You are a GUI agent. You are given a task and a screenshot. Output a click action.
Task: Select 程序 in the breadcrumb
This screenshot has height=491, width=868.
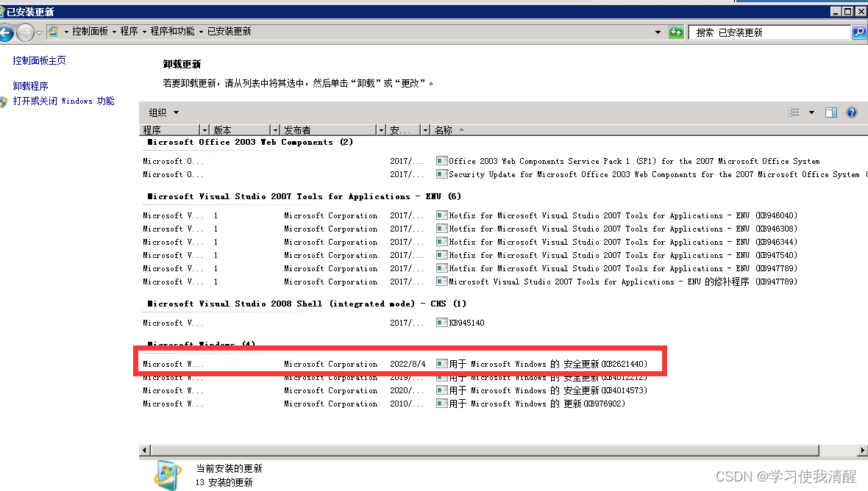129,32
